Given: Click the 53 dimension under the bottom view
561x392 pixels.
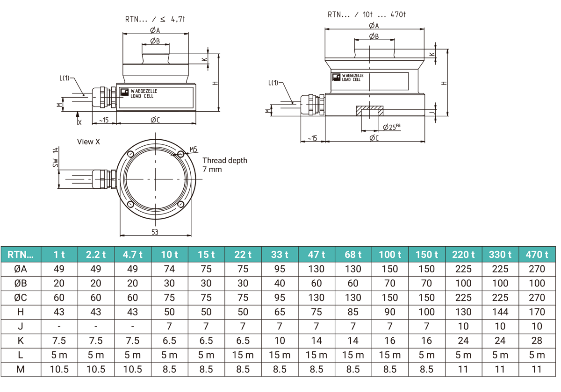Looking at the screenshot, I should [x=155, y=231].
